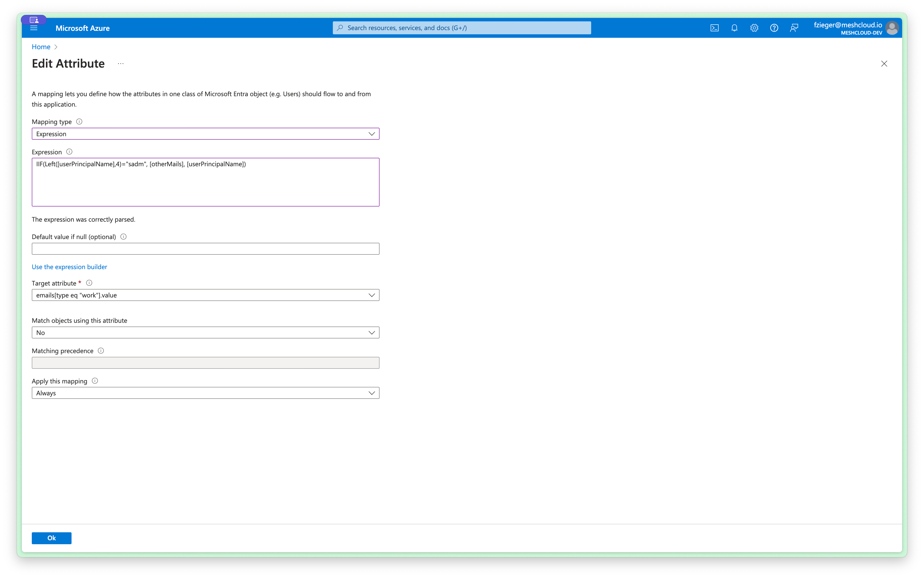Click info icon next to Mapping type
This screenshot has height=578, width=924.
pyautogui.click(x=79, y=122)
